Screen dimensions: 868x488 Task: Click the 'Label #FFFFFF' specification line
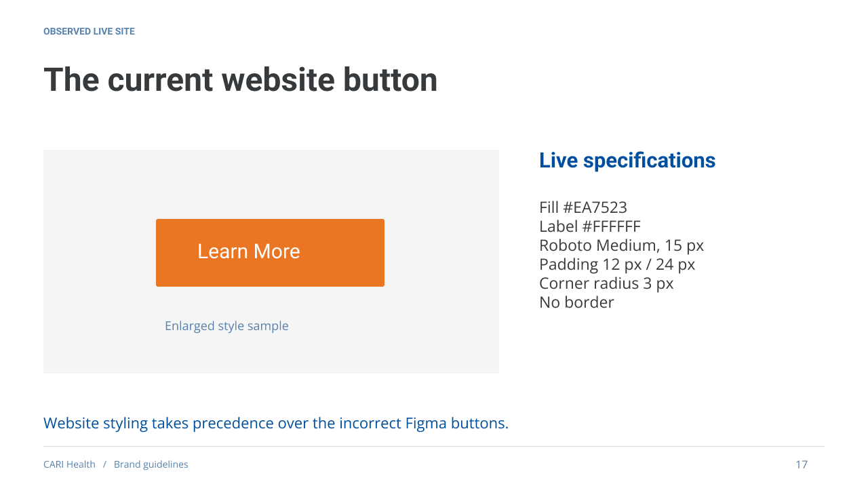tap(590, 226)
